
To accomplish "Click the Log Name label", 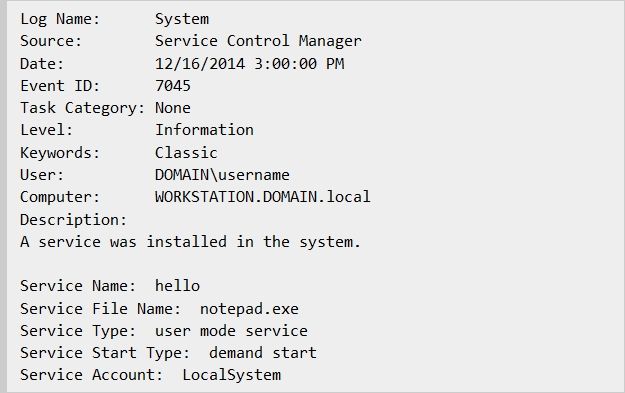I will click(x=60, y=20).
